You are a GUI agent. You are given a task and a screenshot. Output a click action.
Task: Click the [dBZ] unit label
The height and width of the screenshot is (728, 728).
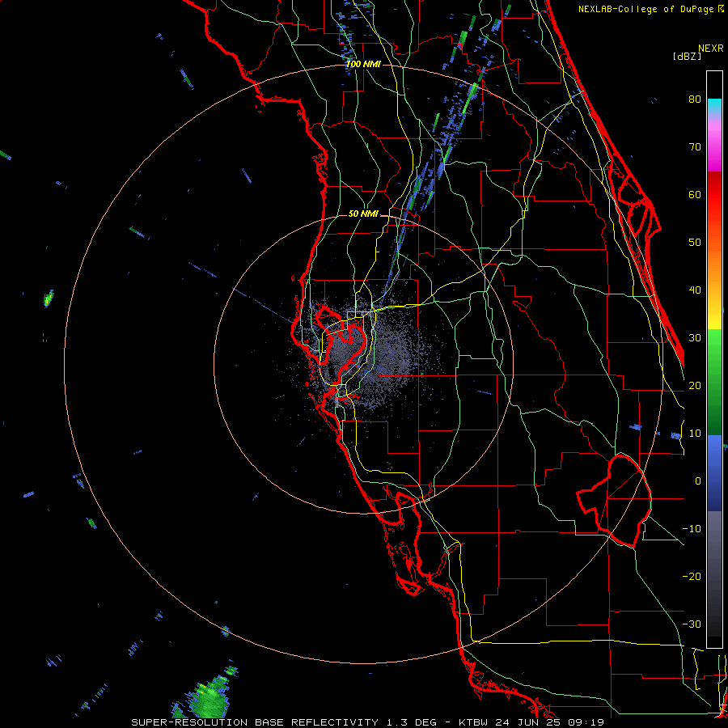687,57
